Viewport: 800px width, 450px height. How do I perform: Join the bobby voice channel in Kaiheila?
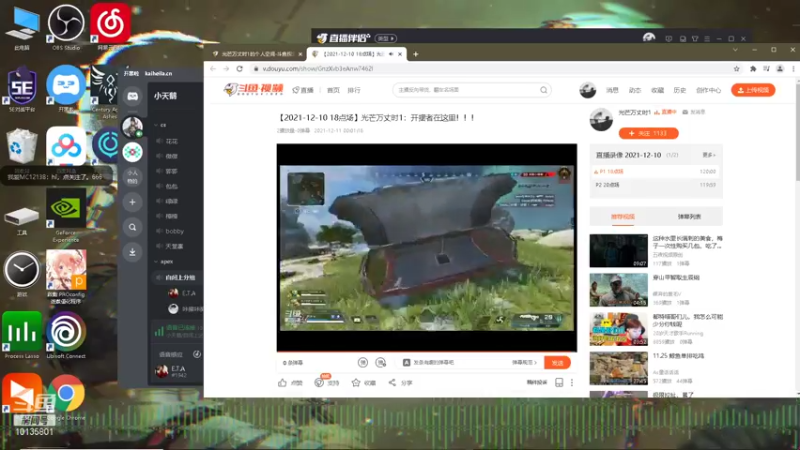[x=176, y=231]
